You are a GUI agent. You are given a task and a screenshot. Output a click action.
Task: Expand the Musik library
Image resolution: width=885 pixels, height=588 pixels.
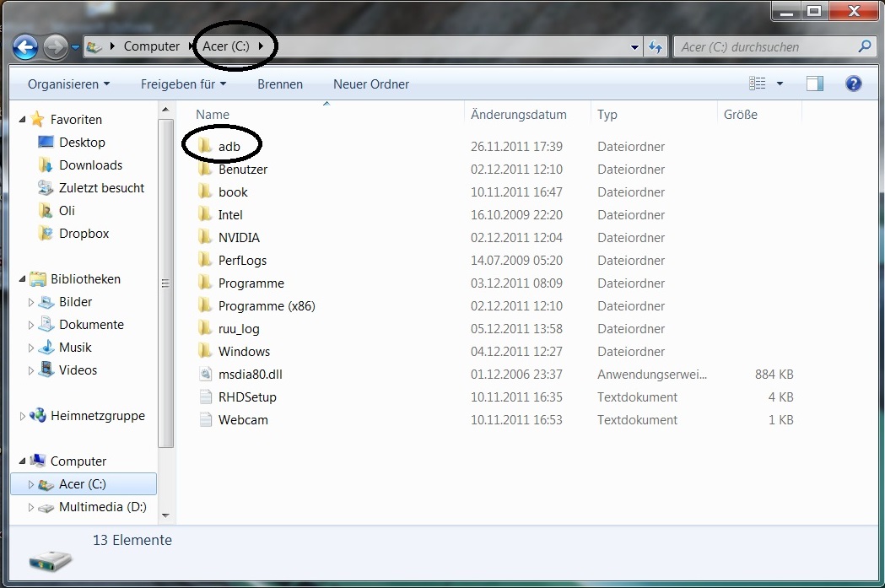coord(31,348)
